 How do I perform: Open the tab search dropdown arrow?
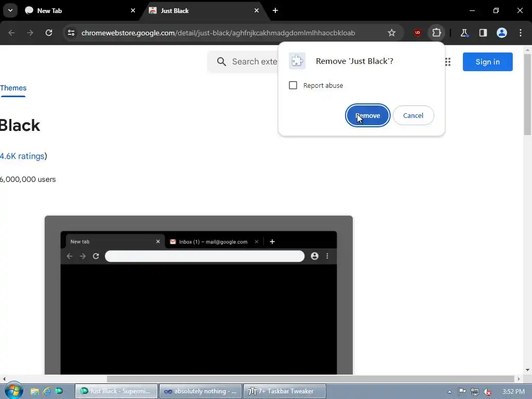pyautogui.click(x=10, y=10)
